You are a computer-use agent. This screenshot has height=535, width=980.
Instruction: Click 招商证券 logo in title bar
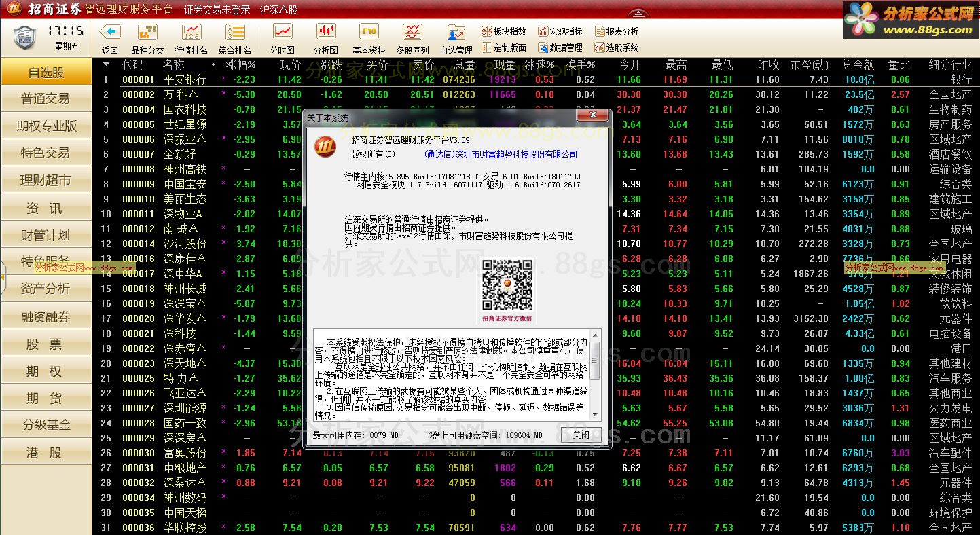point(45,9)
